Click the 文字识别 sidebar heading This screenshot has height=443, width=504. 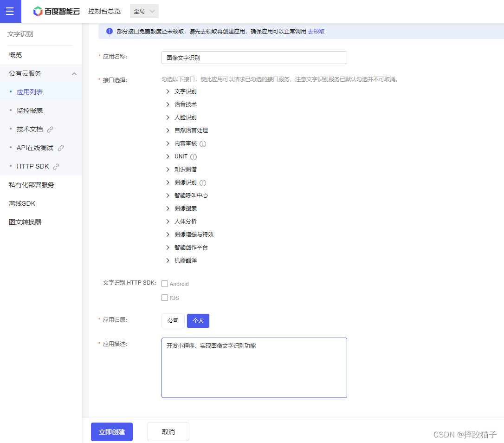(x=20, y=34)
